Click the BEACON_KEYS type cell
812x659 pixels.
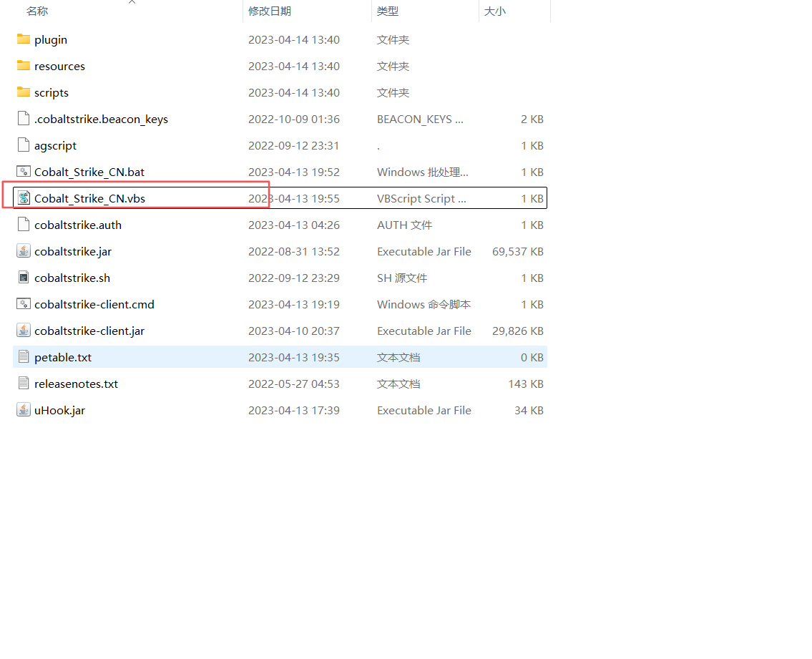(420, 119)
